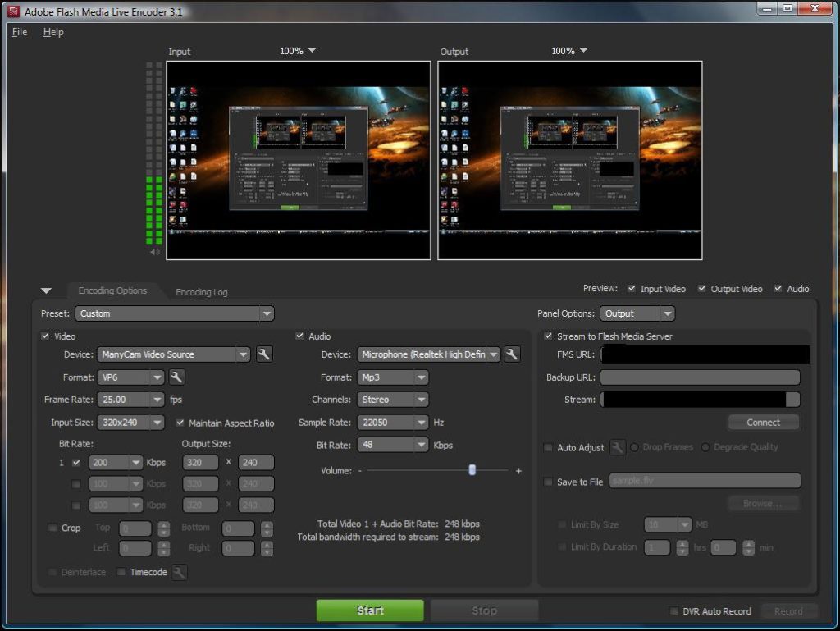Click the Browse button
Image resolution: width=840 pixels, height=631 pixels.
[x=762, y=504]
